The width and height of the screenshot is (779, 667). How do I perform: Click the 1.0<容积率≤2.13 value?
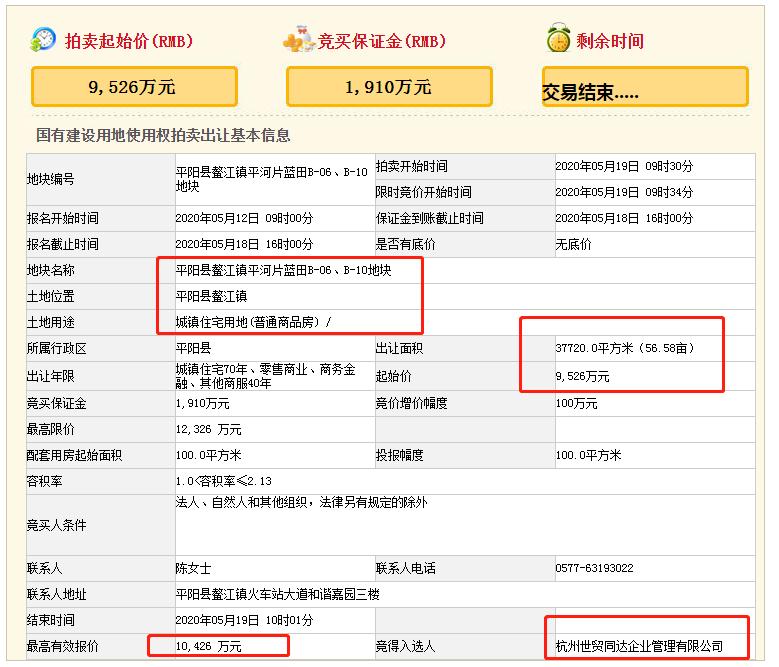pyautogui.click(x=224, y=481)
